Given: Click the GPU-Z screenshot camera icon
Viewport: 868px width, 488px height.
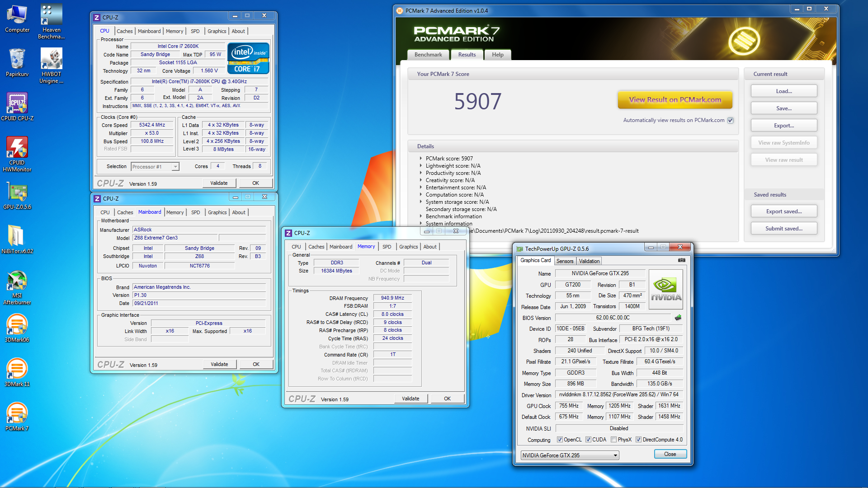Looking at the screenshot, I should [x=682, y=260].
